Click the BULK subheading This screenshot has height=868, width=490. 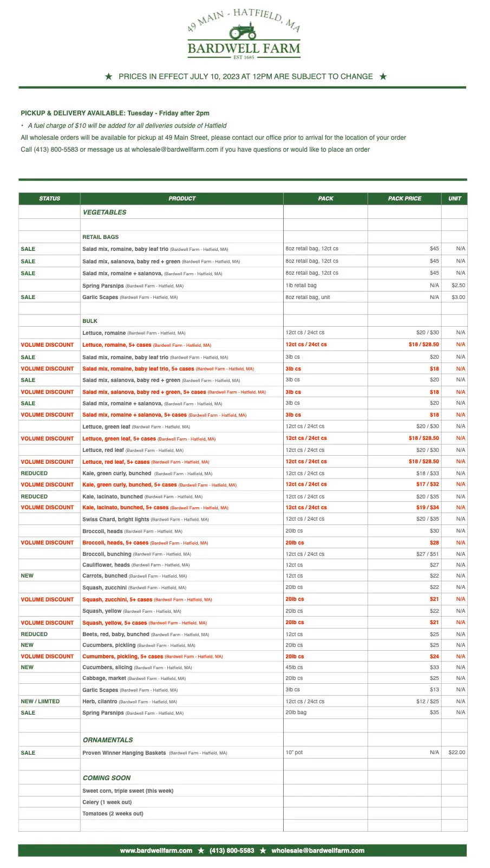click(90, 321)
